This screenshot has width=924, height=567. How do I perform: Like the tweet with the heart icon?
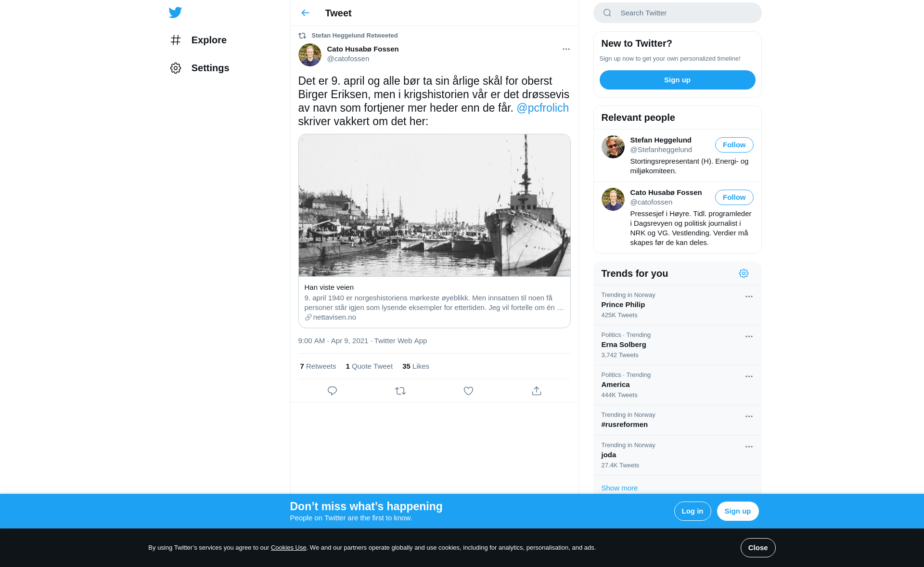[x=468, y=391]
